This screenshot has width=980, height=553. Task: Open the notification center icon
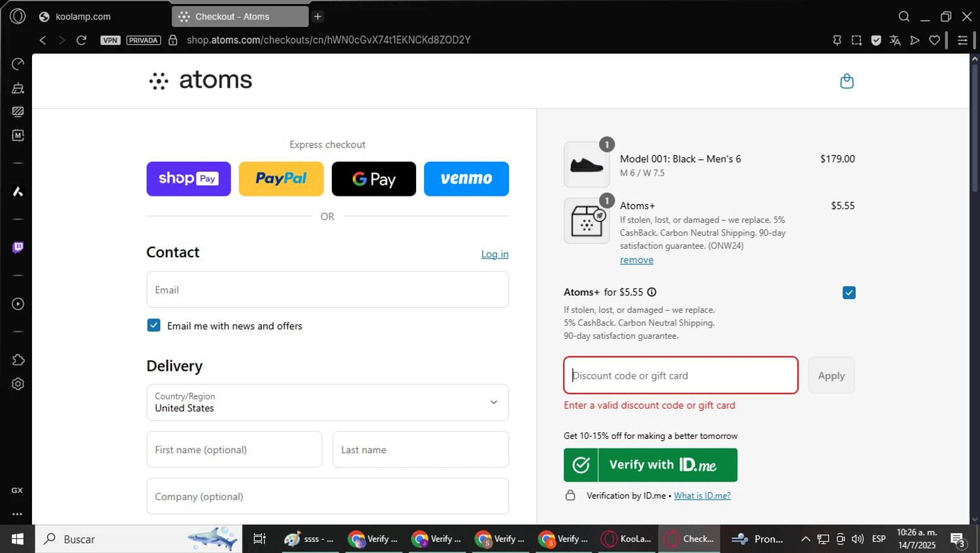(x=958, y=540)
